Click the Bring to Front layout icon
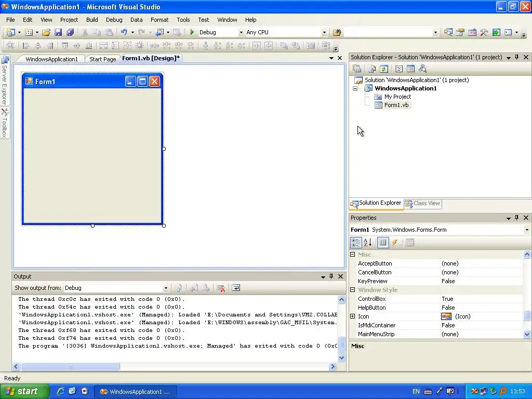 point(284,46)
